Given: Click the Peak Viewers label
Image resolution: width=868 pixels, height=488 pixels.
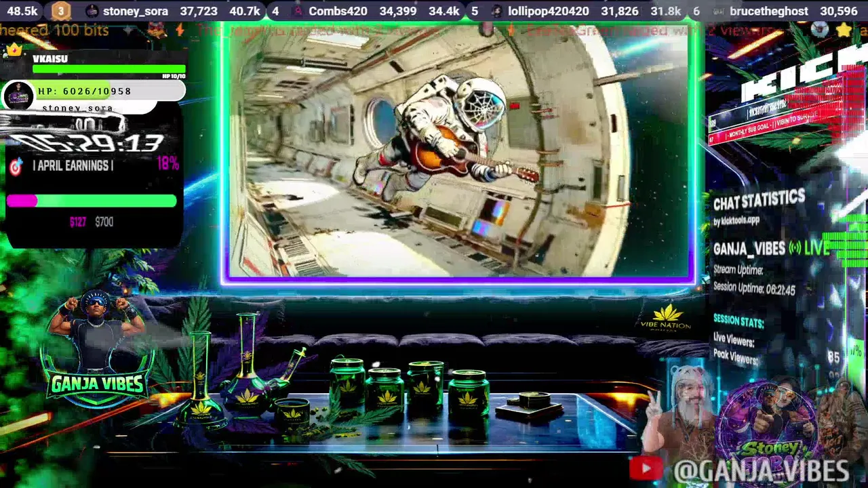Looking at the screenshot, I should coord(735,358).
